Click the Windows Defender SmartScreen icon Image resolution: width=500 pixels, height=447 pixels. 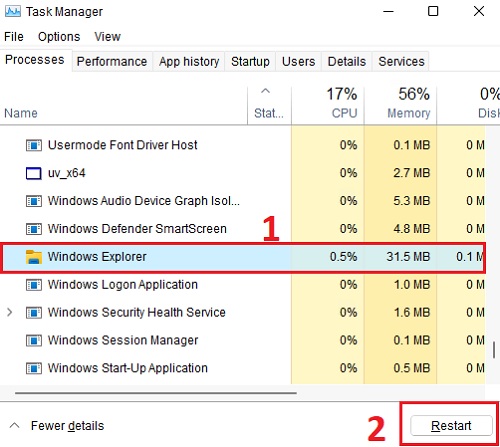coord(34,229)
